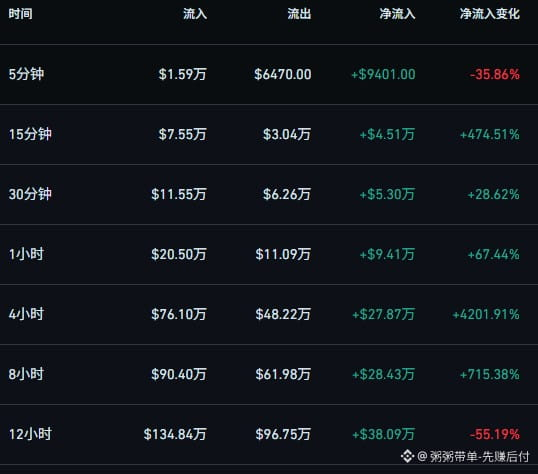The width and height of the screenshot is (538, 474).
Task: Sort by the 时间 column header
Action: [21, 14]
